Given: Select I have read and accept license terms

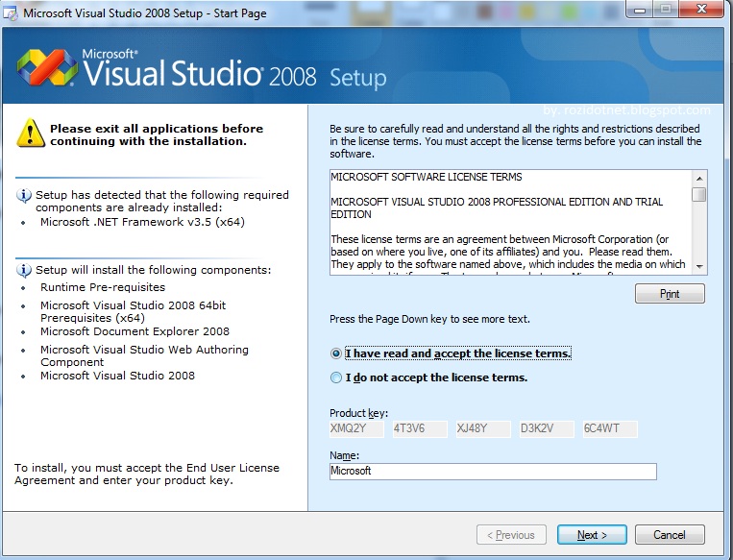Looking at the screenshot, I should [335, 353].
